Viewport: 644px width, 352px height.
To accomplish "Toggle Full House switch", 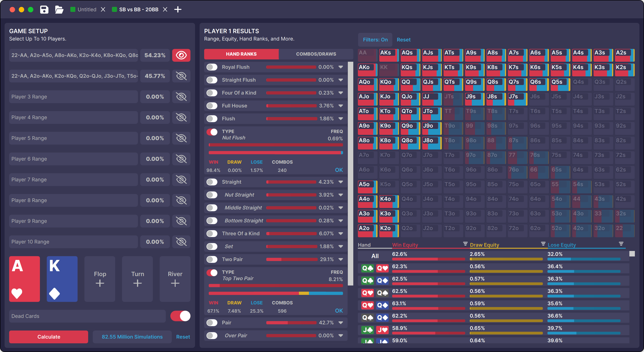I will 212,106.
